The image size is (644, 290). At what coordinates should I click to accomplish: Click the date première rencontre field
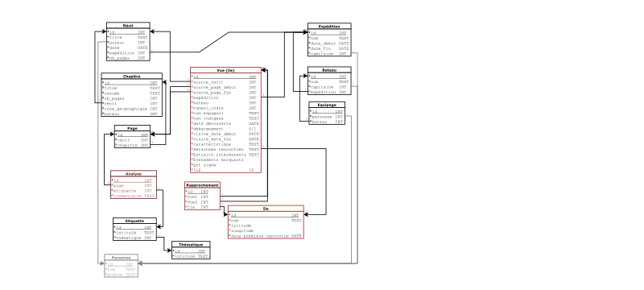266,236
